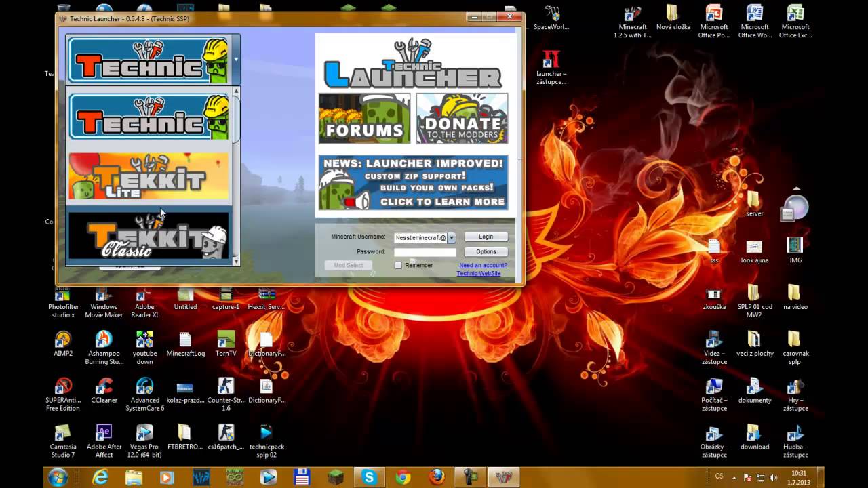Select the launcher – zástupce shortcut

(551, 68)
